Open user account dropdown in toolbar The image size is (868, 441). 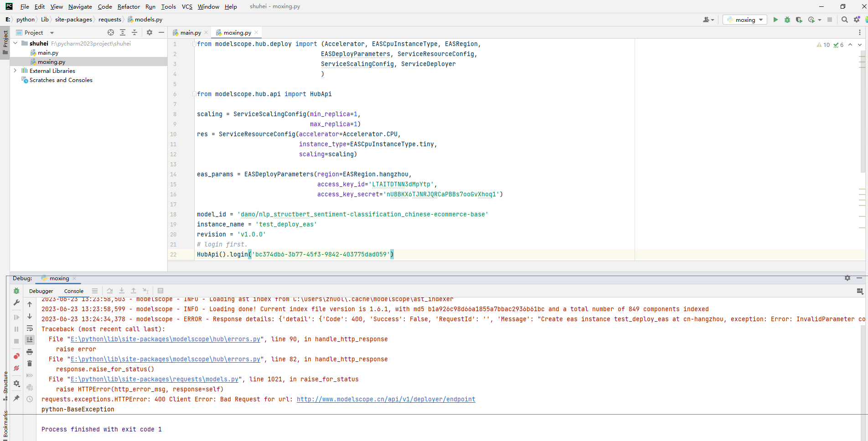(708, 20)
